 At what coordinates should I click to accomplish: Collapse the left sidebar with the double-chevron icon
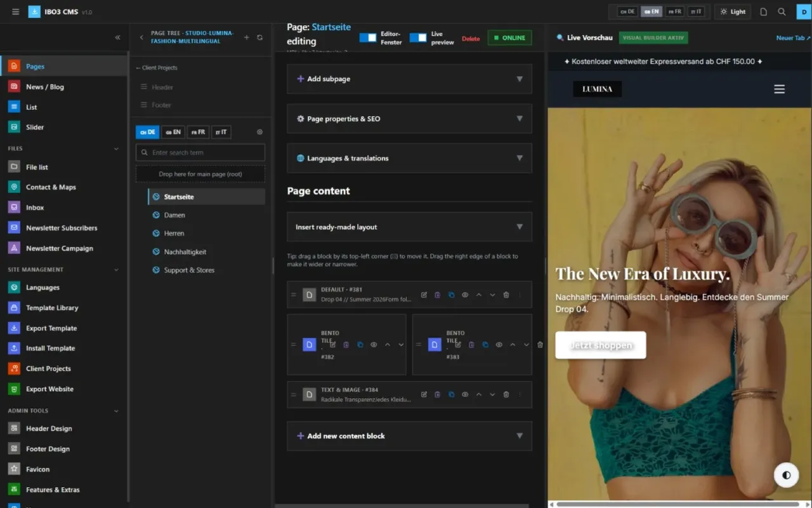click(117, 37)
